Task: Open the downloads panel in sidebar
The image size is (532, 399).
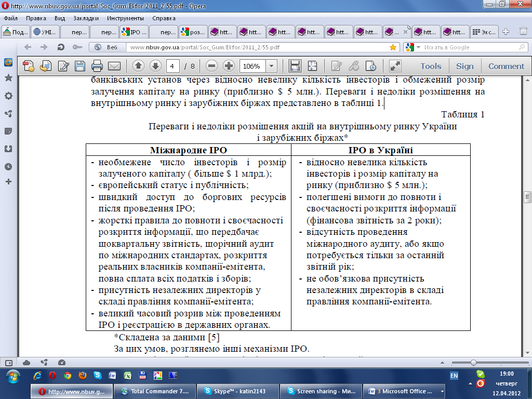Action: click(8, 149)
